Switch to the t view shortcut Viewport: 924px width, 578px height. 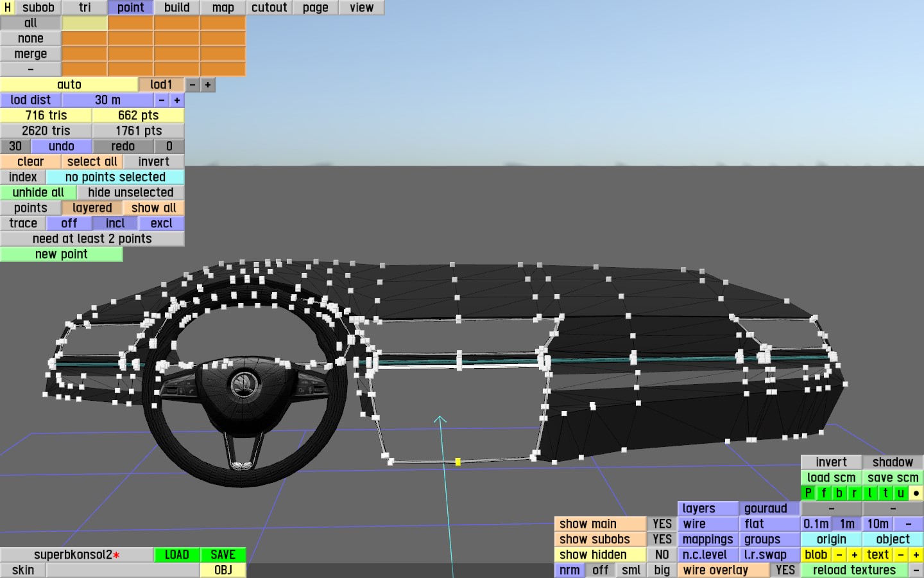[x=886, y=493]
